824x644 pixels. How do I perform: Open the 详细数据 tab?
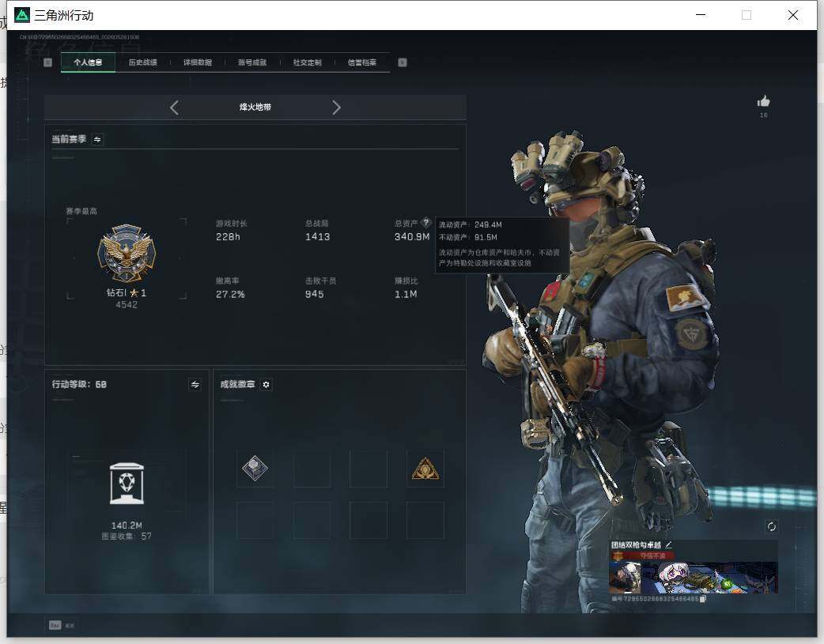click(198, 62)
